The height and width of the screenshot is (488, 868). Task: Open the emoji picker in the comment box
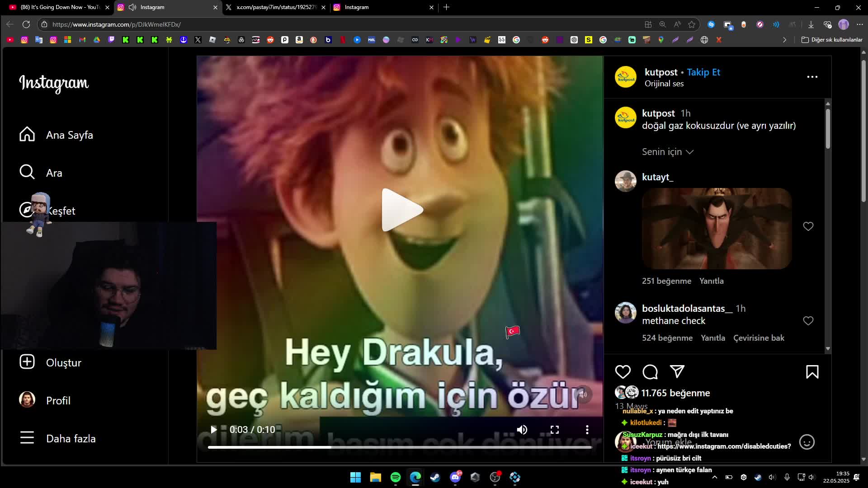(x=807, y=442)
